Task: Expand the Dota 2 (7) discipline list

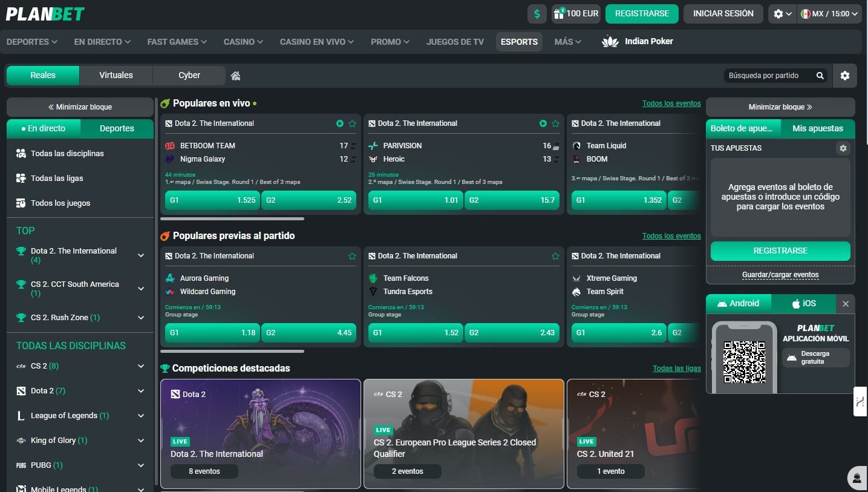Action: pyautogui.click(x=141, y=391)
